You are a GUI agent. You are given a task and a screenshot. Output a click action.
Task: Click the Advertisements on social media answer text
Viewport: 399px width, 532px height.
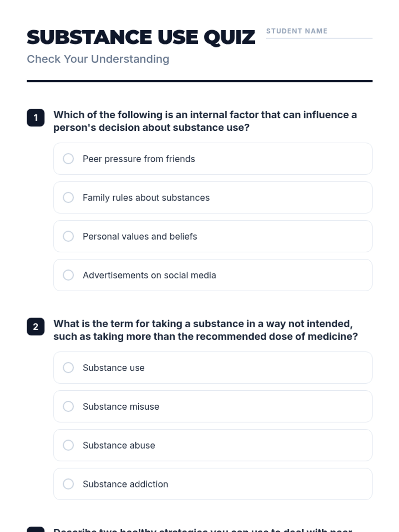pos(149,275)
